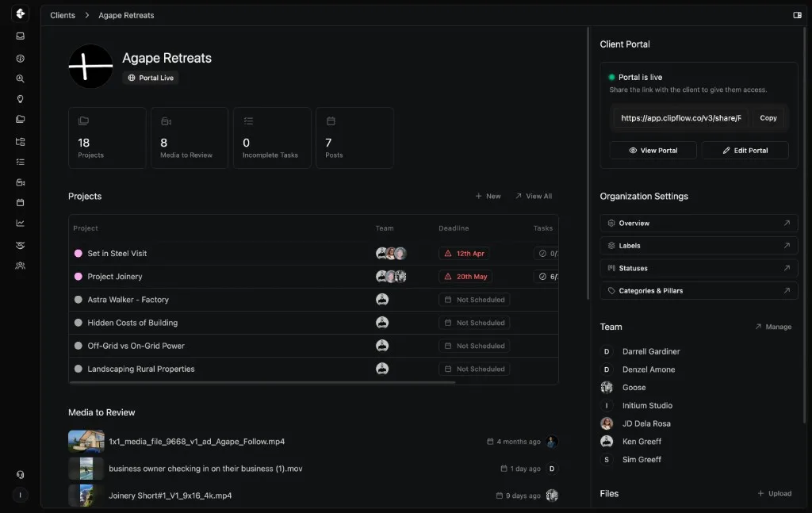
Task: Click the tasks check icon in the Project Joinery row
Action: [x=542, y=277]
